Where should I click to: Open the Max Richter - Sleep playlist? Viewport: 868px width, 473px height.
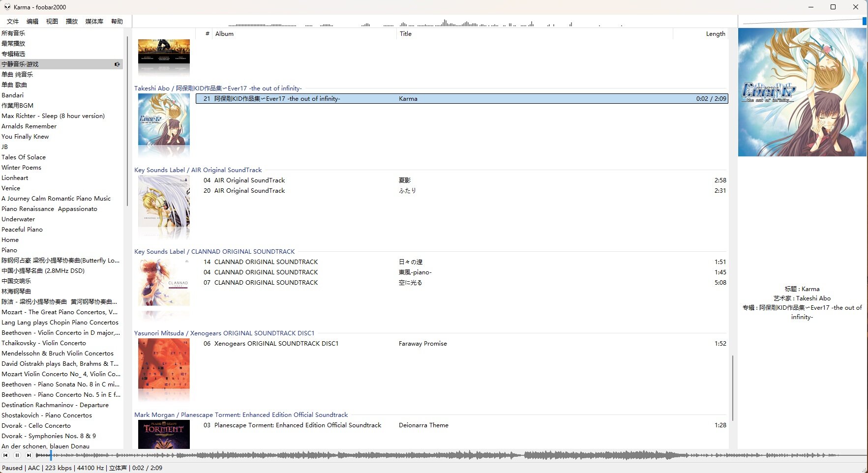(61, 116)
